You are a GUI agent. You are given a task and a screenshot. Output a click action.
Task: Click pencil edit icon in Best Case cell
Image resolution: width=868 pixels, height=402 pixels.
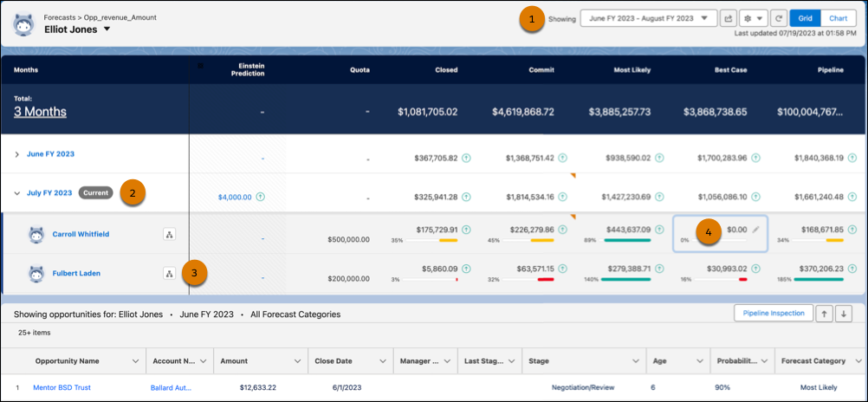756,230
